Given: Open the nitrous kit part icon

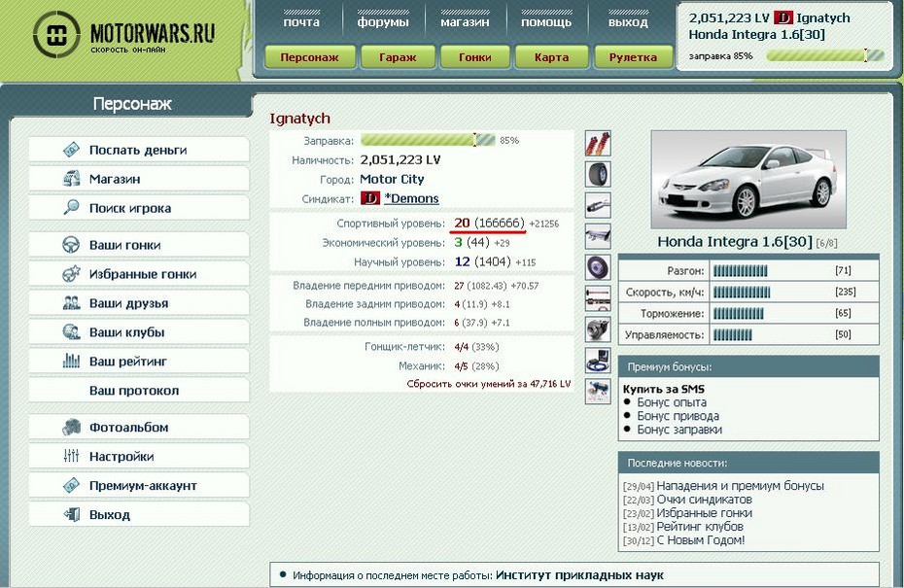Looking at the screenshot, I should [x=598, y=392].
